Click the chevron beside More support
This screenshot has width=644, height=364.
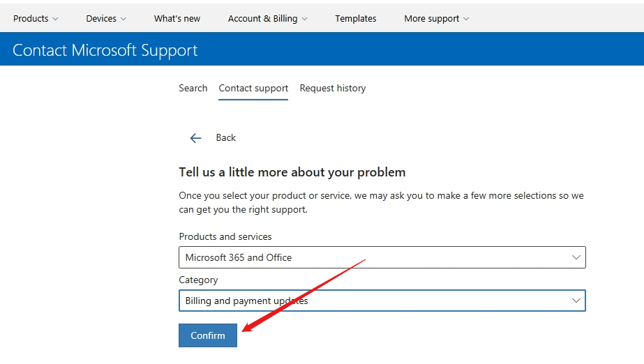tap(466, 19)
